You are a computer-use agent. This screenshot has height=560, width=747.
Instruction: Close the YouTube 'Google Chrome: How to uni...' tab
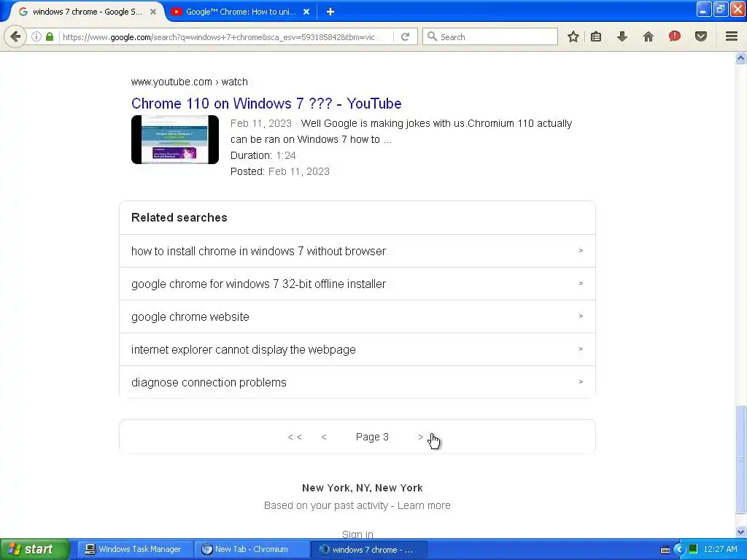tap(306, 12)
